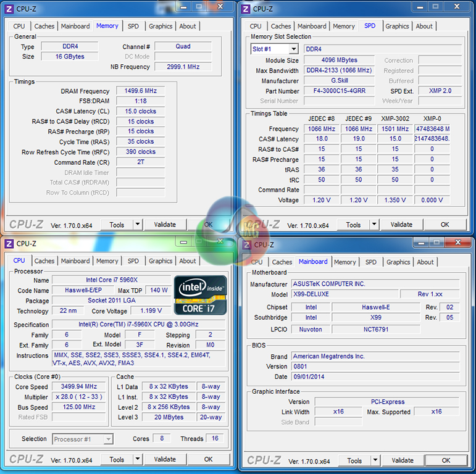The width and height of the screenshot is (476, 474).
Task: Click the CPU-Z title icon in the Memory window
Action: [9, 9]
